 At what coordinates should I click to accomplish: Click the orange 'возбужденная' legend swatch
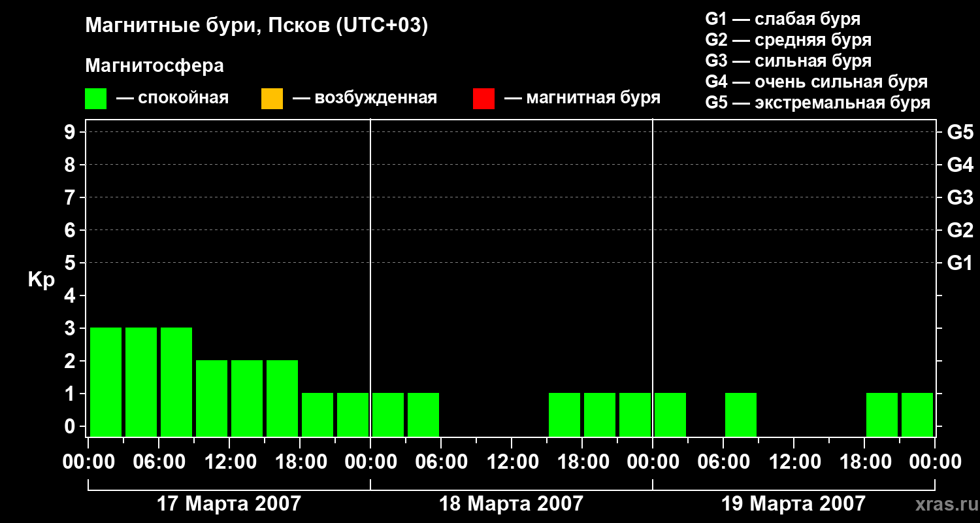tap(272, 98)
